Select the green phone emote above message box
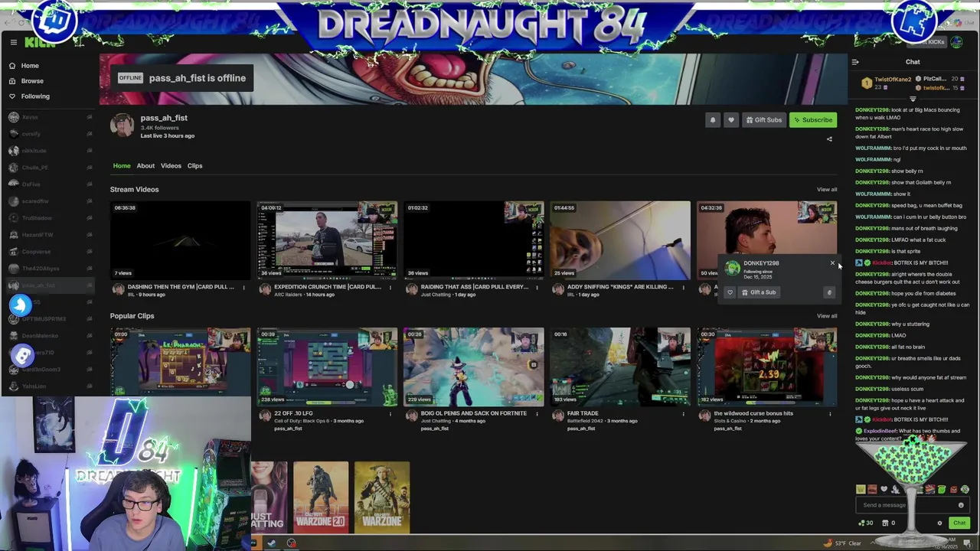 coord(941,490)
